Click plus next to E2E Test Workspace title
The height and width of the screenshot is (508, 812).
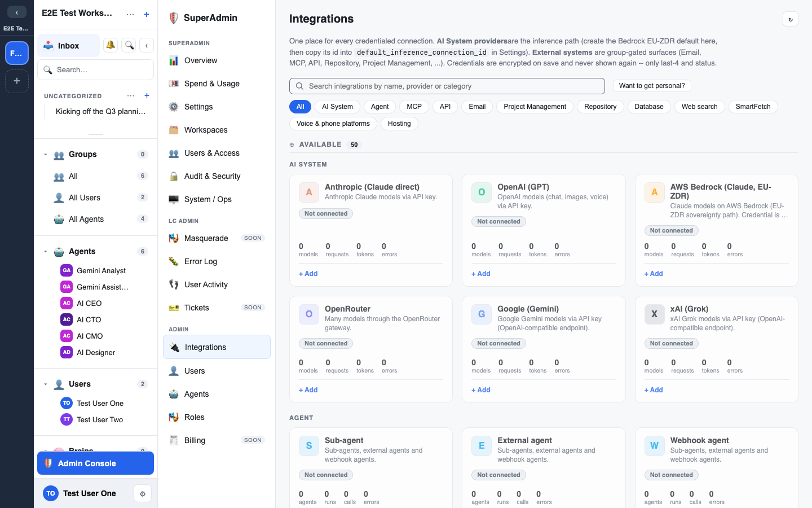pos(147,14)
